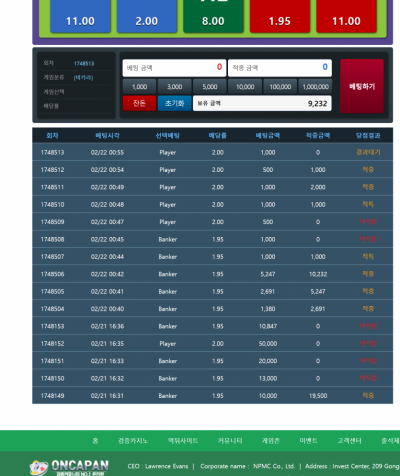Select the blue 2.00 Player odds tile

pyautogui.click(x=147, y=16)
